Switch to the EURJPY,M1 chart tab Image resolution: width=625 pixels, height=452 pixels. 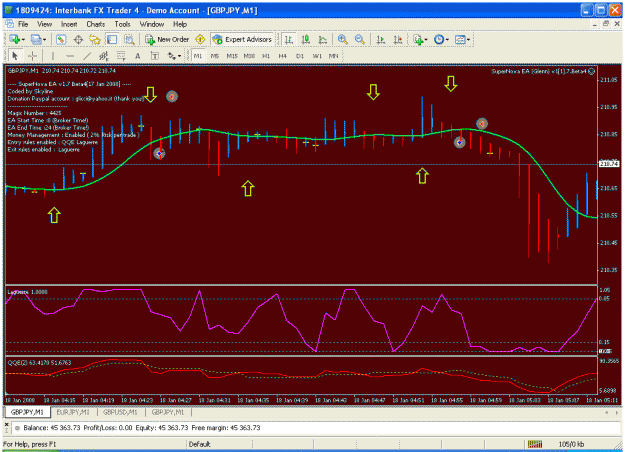tap(73, 412)
